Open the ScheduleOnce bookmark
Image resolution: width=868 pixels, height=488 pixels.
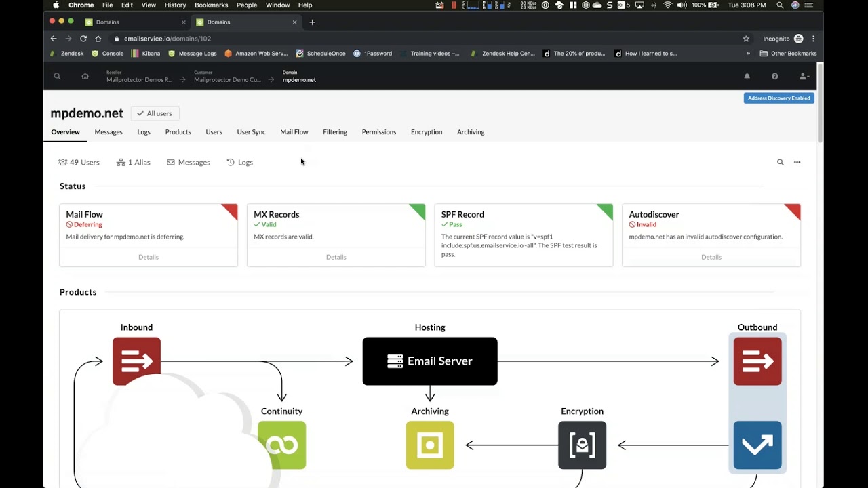[321, 54]
